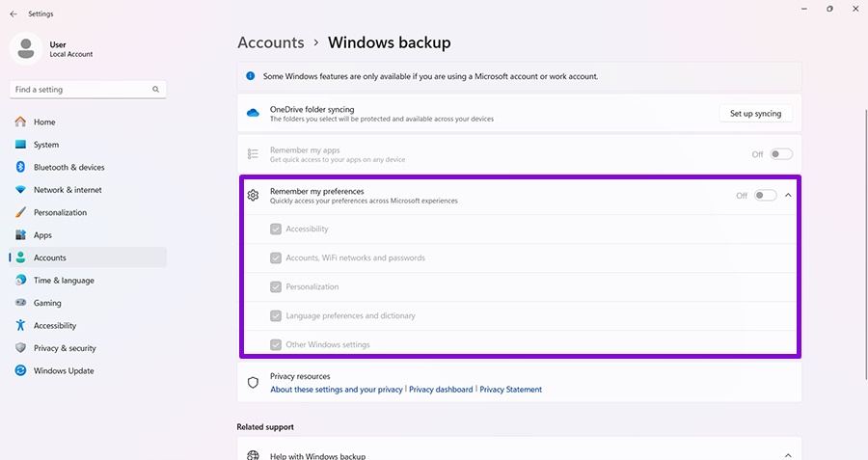This screenshot has height=460, width=868.
Task: Click the vertical scrollbar on the right
Action: [x=866, y=245]
